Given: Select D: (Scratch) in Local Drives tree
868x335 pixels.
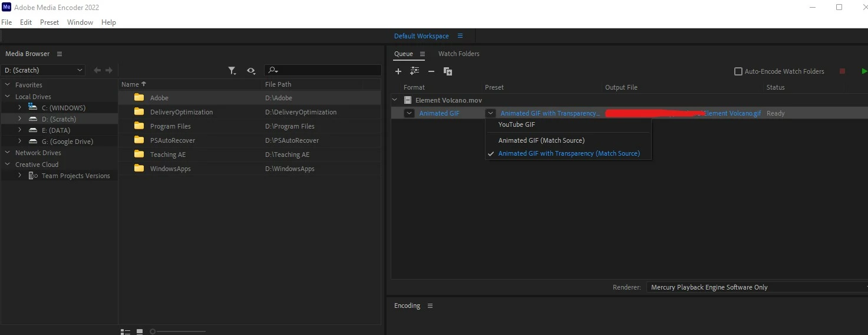Looking at the screenshot, I should [x=59, y=119].
